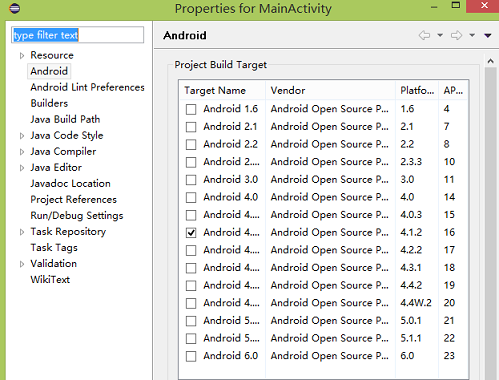The image size is (499, 380).
Task: Click the scrollbar up arrow
Action: tap(490, 61)
